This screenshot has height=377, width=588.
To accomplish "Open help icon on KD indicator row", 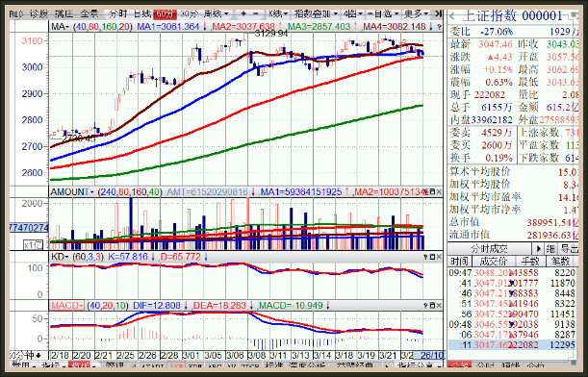I will point(425,257).
